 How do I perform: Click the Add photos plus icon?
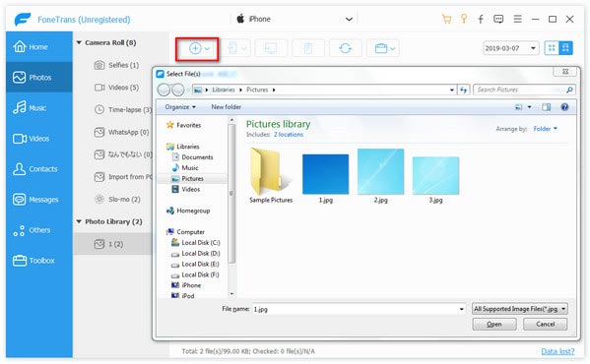195,48
